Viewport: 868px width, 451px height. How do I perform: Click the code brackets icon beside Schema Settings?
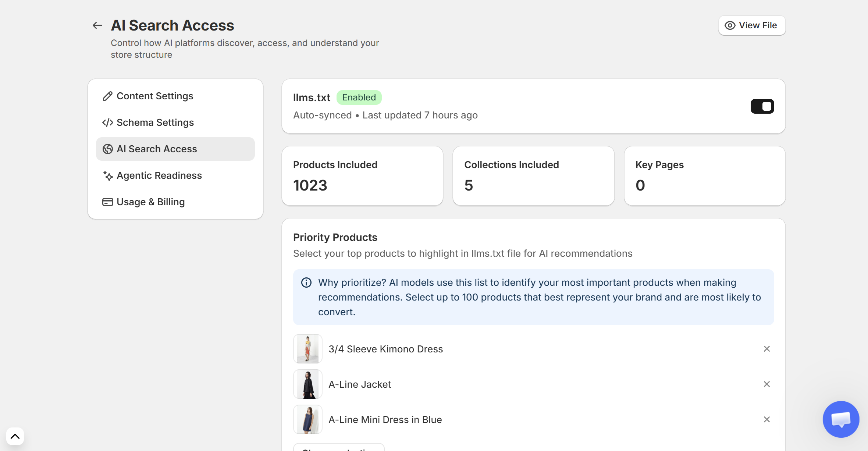107,122
